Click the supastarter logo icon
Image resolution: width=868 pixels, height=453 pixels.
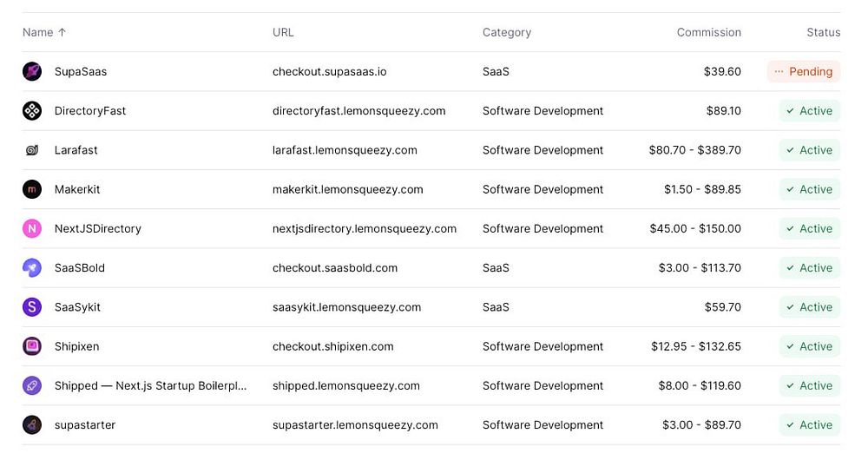pos(32,425)
